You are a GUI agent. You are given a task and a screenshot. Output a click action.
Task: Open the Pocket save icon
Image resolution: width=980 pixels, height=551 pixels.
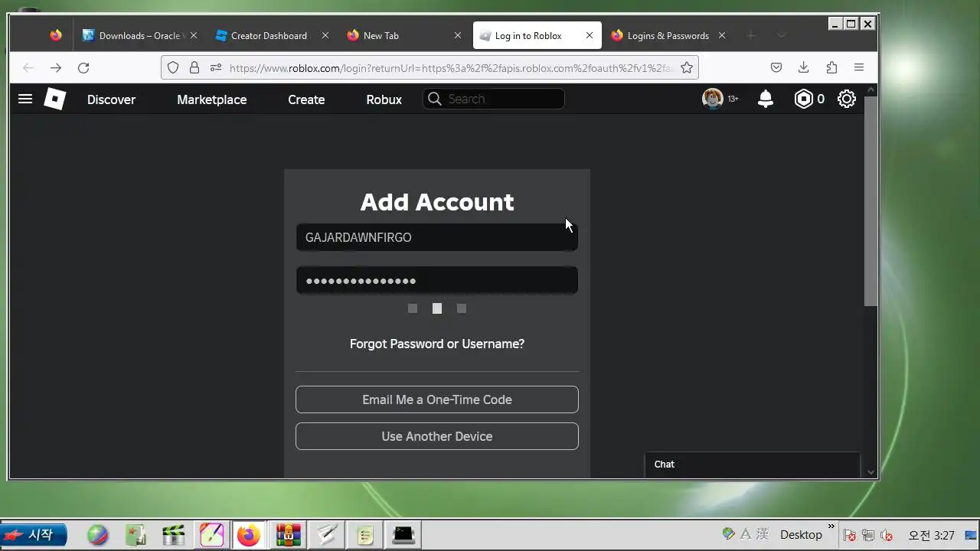pyautogui.click(x=776, y=67)
